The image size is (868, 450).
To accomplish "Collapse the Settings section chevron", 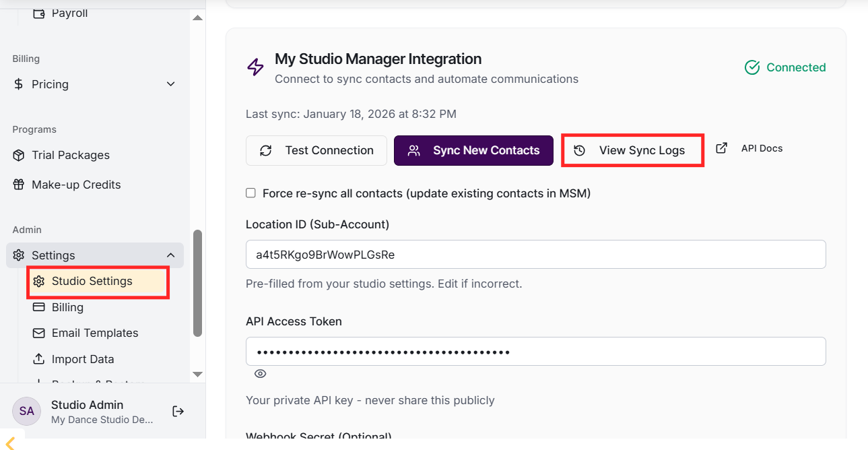I will tap(171, 255).
